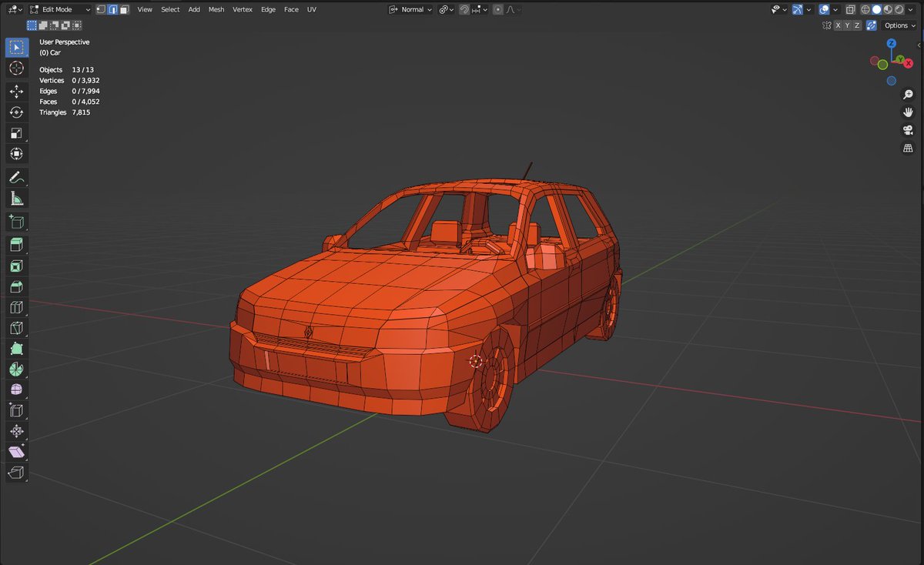Open snapping options dropdown
924x565 pixels.
click(480, 9)
